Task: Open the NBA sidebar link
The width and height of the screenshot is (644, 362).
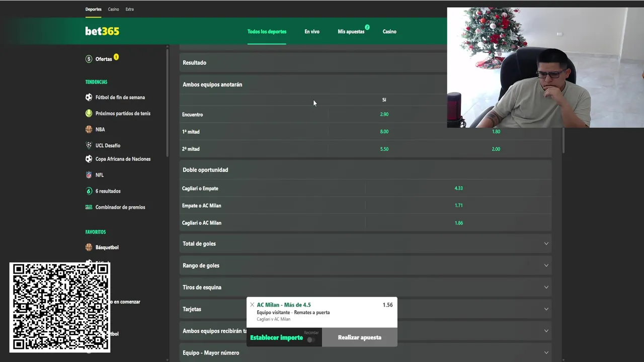Action: click(x=100, y=130)
